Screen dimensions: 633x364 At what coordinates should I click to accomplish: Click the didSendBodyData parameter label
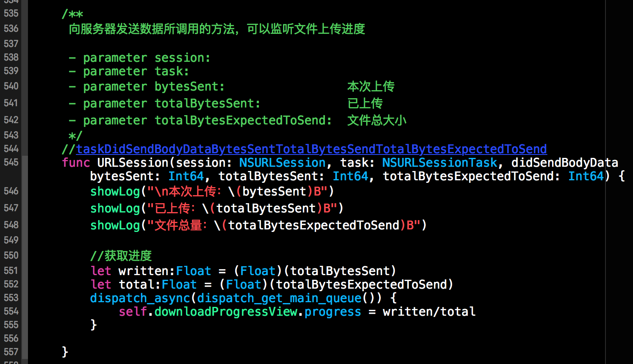(564, 163)
